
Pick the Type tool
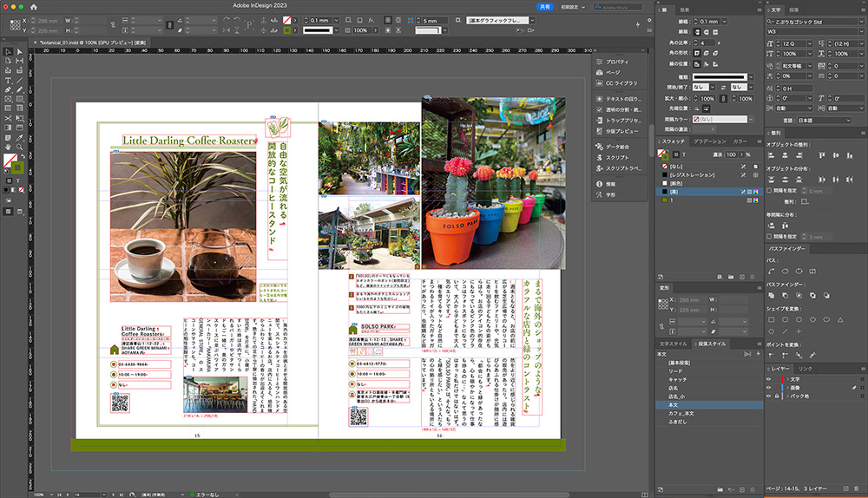tap(8, 80)
